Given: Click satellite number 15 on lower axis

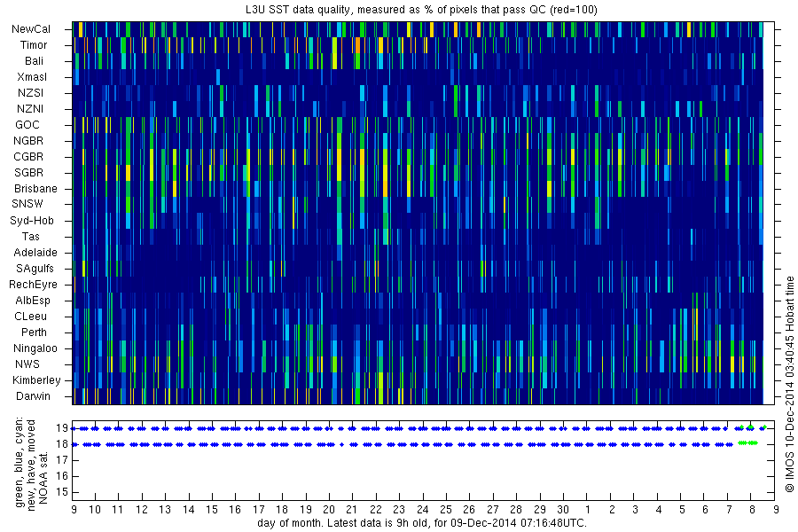Looking at the screenshot, I should [x=62, y=492].
